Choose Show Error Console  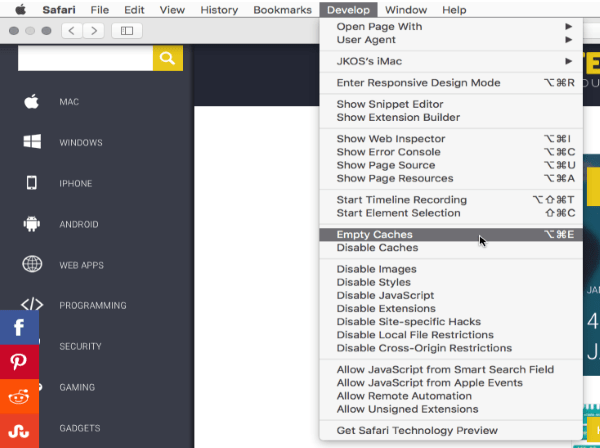tap(451, 152)
